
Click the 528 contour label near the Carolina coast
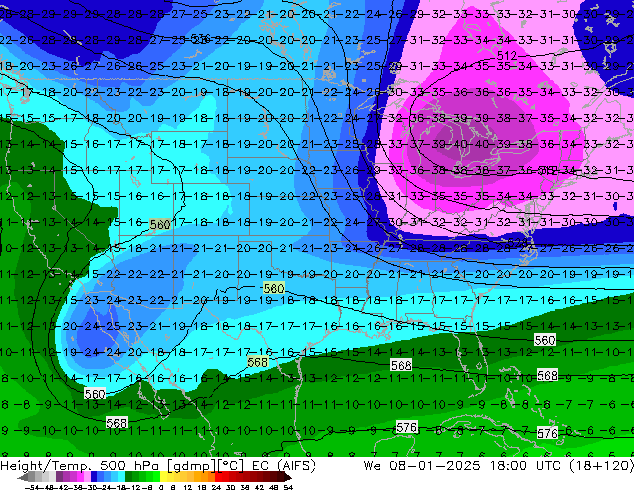518,243
